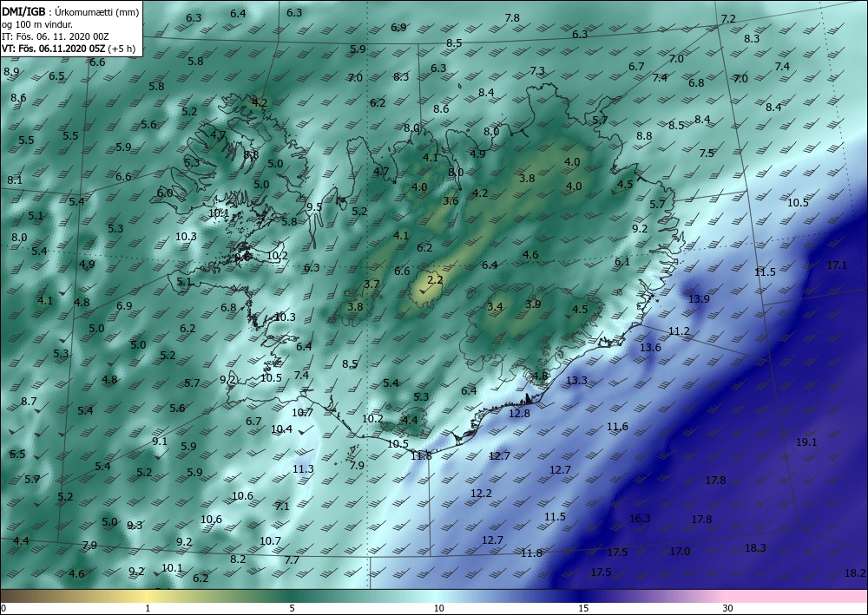The width and height of the screenshot is (868, 615).
Task: Click the 7.8 value label
Action: pyautogui.click(x=512, y=17)
